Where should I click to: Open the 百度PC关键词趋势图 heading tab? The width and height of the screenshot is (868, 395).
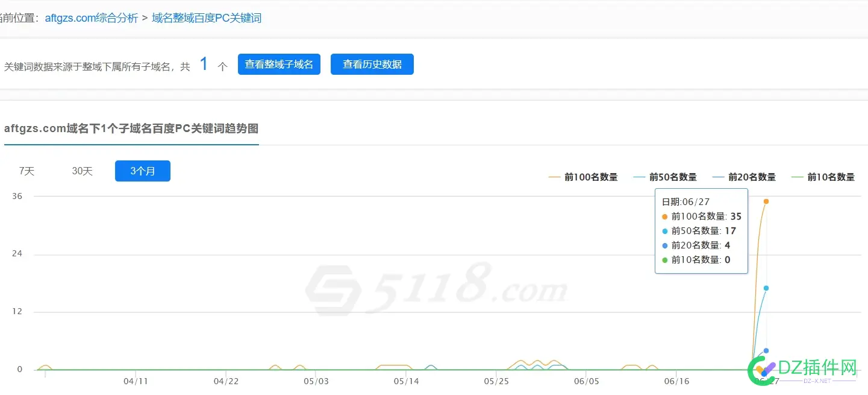point(131,128)
